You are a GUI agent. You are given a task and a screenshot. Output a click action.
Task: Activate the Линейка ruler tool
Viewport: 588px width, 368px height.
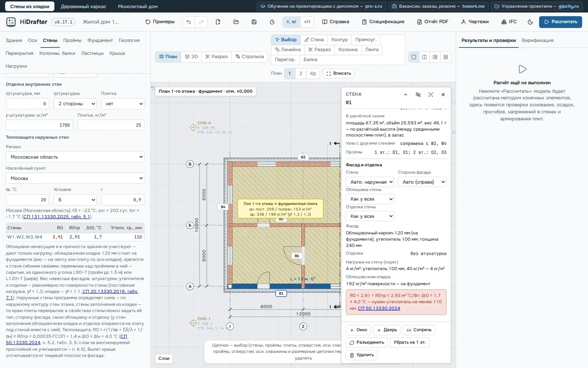[x=288, y=49]
